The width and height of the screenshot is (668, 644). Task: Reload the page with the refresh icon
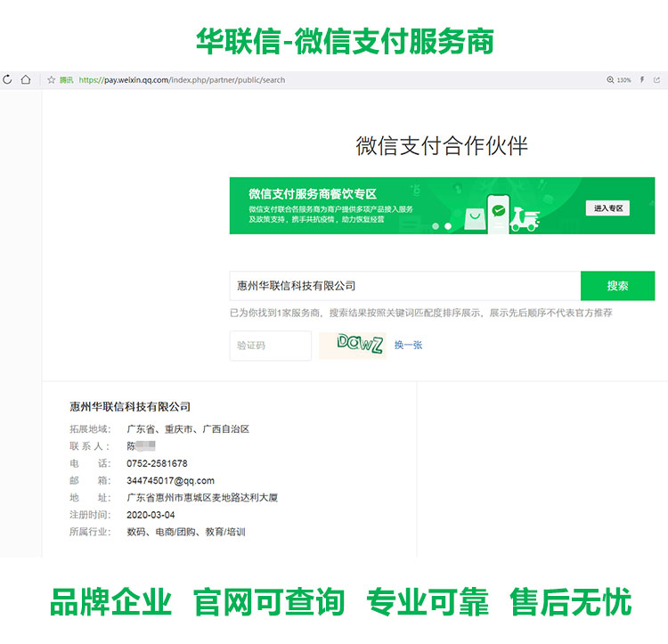click(7, 79)
